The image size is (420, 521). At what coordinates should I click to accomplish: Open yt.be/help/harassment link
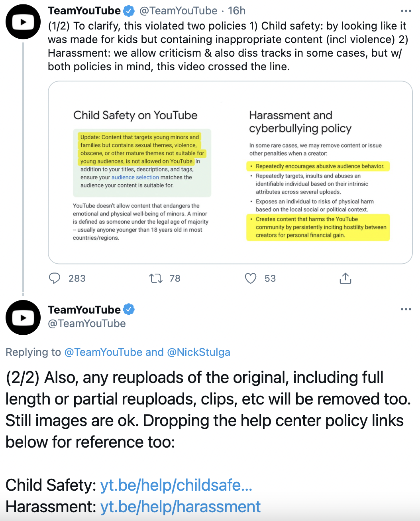coord(181,507)
